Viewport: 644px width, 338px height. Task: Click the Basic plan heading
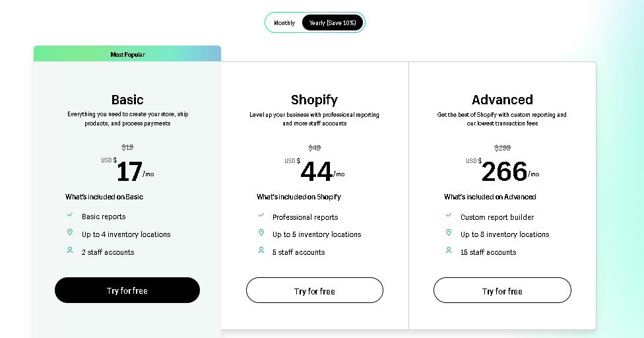click(x=127, y=100)
